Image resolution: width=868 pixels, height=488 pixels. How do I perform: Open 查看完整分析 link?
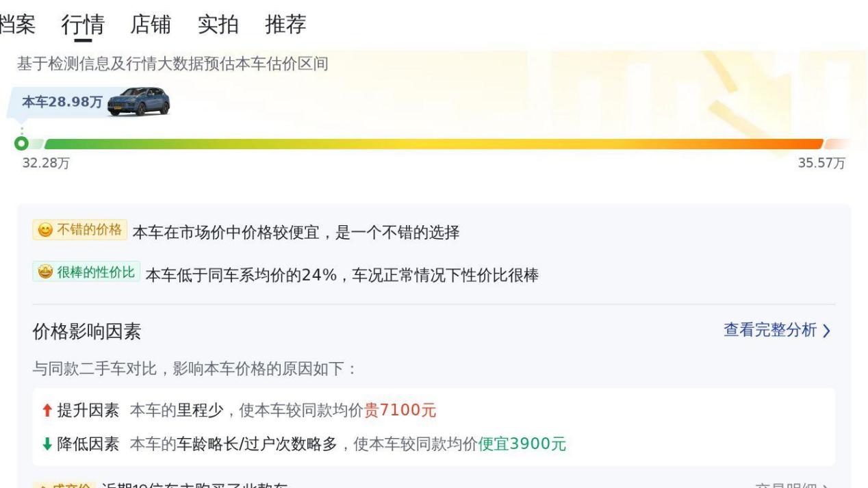pyautogui.click(x=770, y=331)
